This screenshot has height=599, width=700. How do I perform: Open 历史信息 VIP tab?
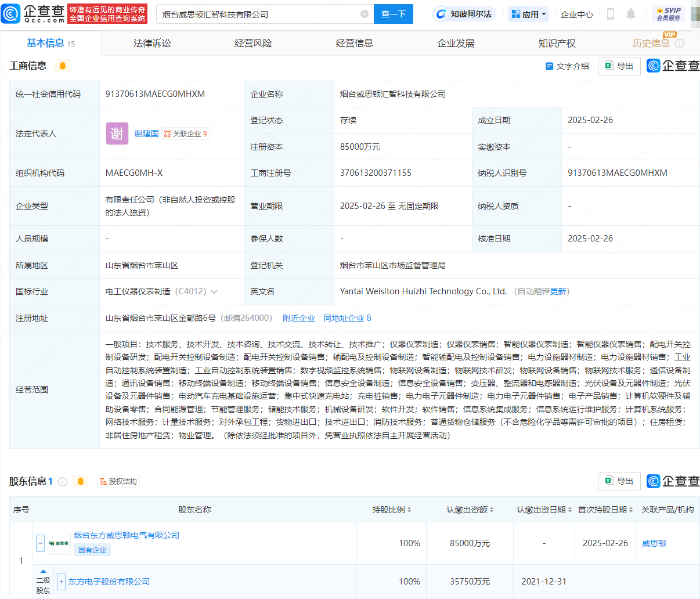[x=651, y=43]
